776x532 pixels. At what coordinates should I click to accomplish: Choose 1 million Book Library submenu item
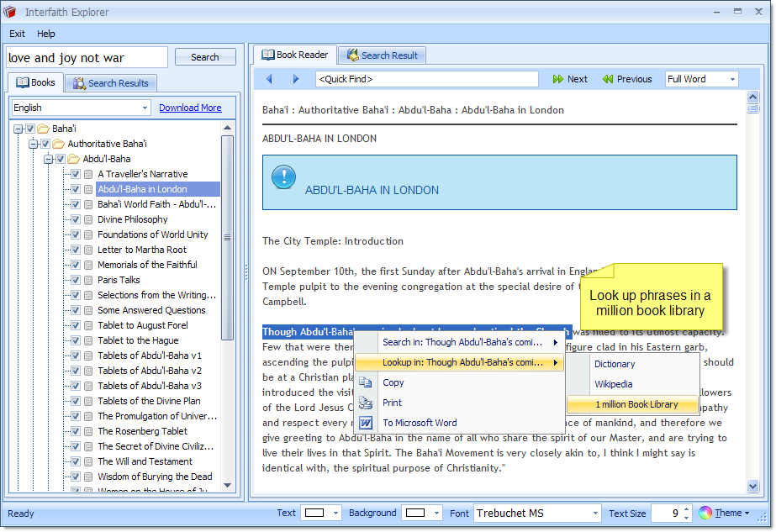coord(636,404)
